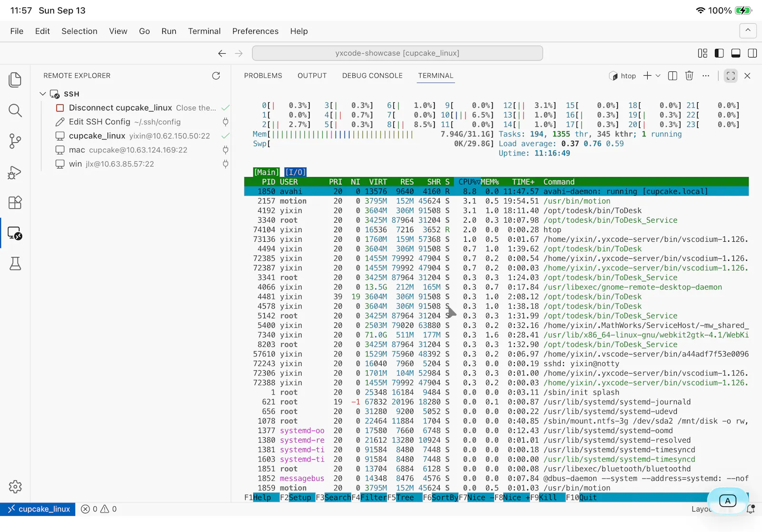Go back with the left arrow
Viewport: 762px width, 532px height.
click(222, 53)
